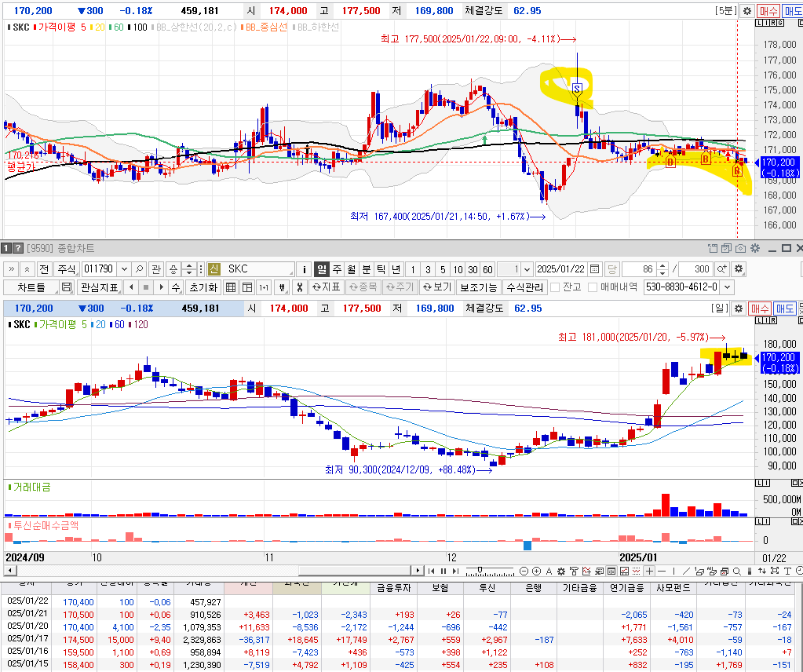This screenshot has height=672, width=803.
Task: Enable 매매내역 checkbox
Action: pyautogui.click(x=593, y=287)
